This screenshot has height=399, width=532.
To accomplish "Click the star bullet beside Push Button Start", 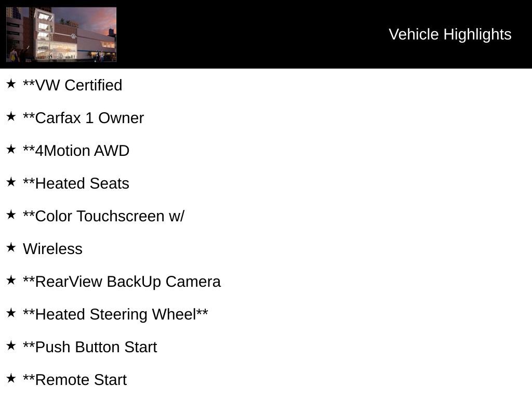I will [11, 345].
